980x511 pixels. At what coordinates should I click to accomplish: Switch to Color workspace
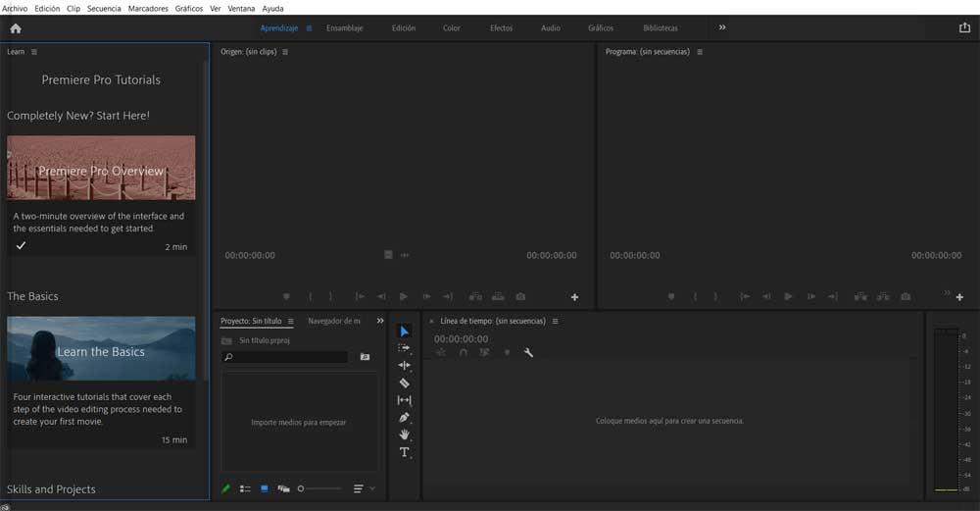coord(451,28)
